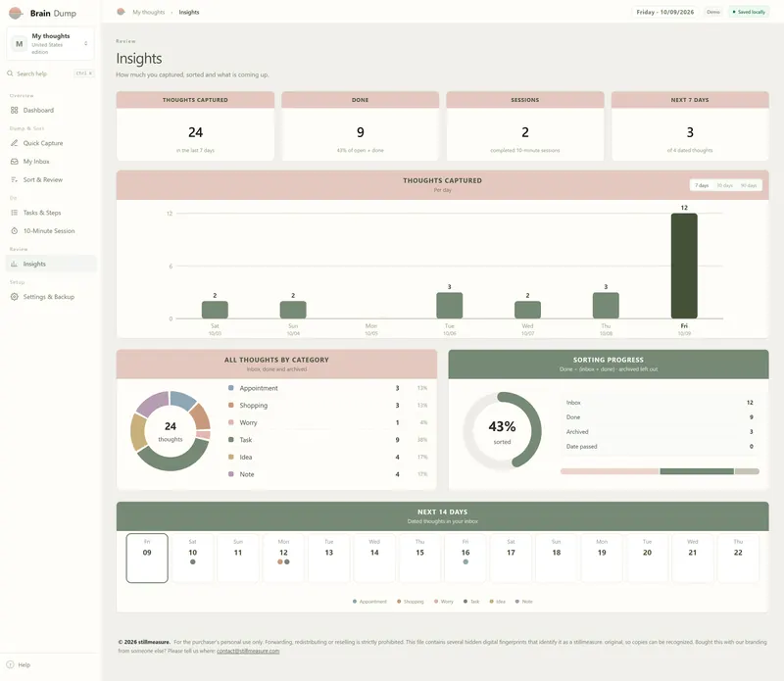Click the Date passed row

(660, 447)
